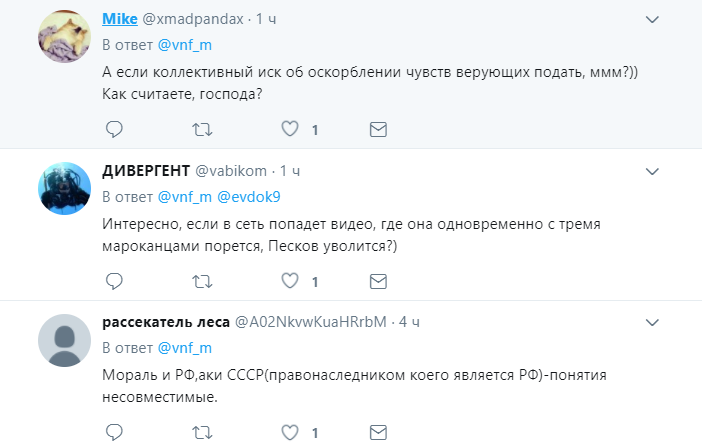The width and height of the screenshot is (702, 445).
Task: Retweet Mike's tweet
Action: point(202,129)
